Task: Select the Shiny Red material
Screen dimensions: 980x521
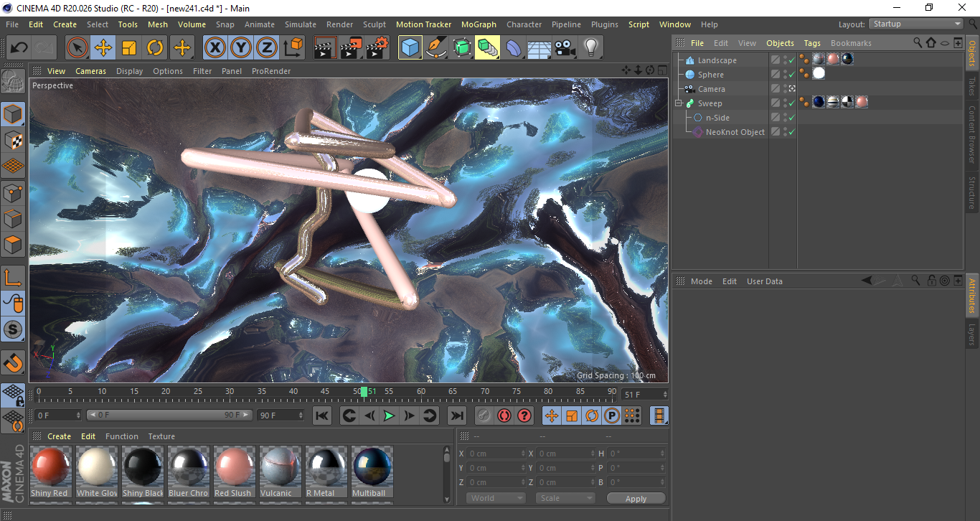Action: 50,471
